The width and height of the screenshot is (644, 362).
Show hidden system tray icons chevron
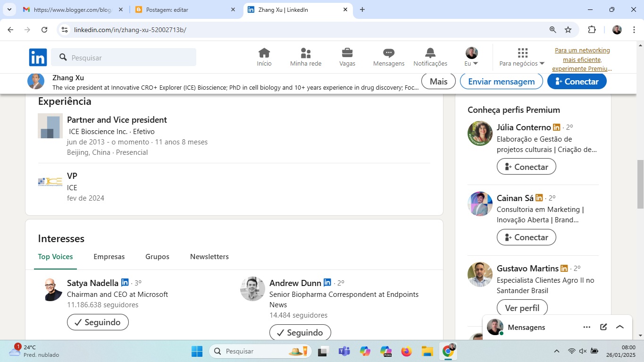tap(557, 351)
